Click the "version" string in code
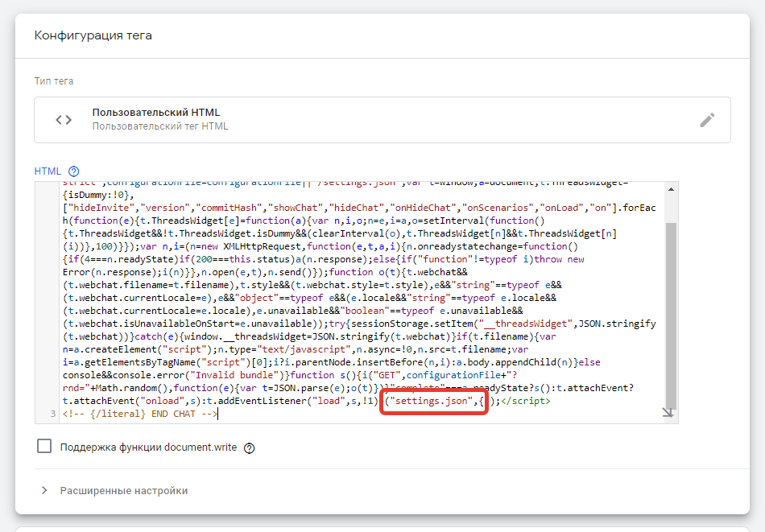This screenshot has height=532, width=765. click(x=165, y=208)
